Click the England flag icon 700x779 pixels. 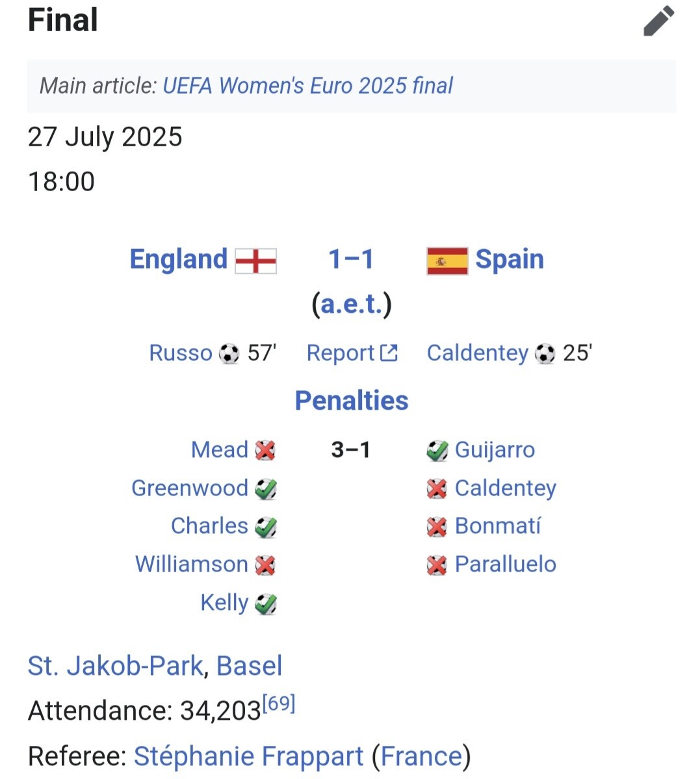[x=255, y=261]
